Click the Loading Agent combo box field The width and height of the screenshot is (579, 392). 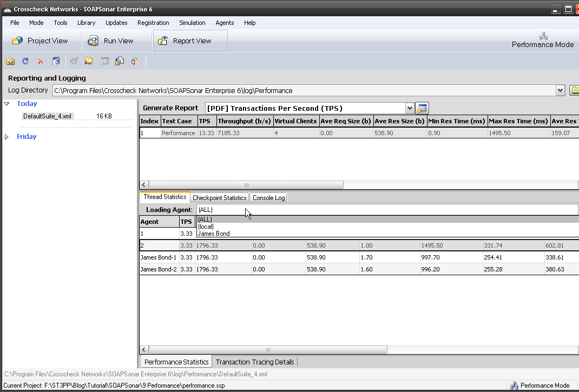pyautogui.click(x=387, y=210)
